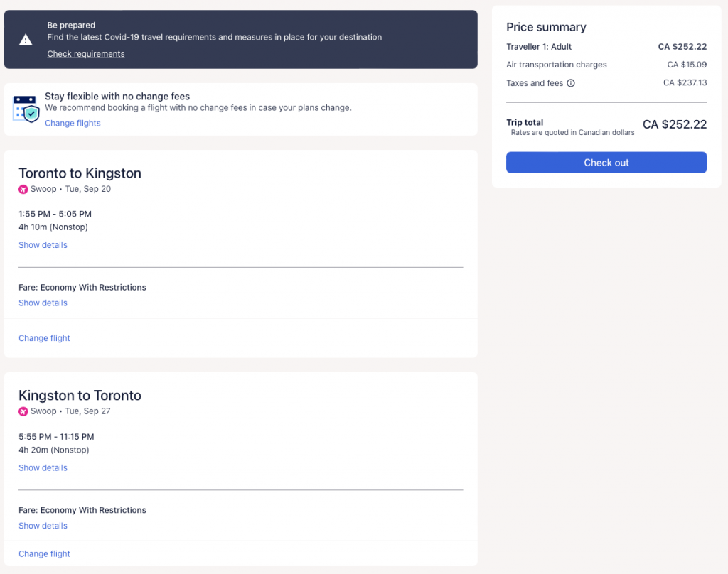
Task: Click the Price summary heading
Action: point(546,27)
